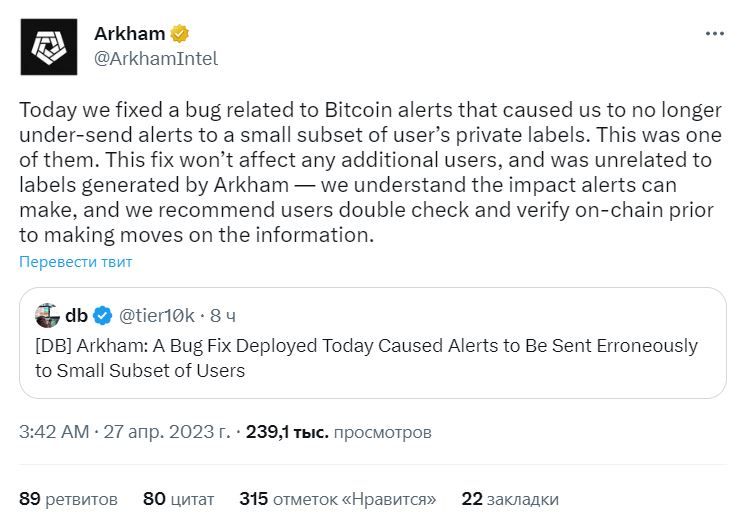Click the blue verified badge beside db
Screen dimensions: 747x526
point(102,315)
